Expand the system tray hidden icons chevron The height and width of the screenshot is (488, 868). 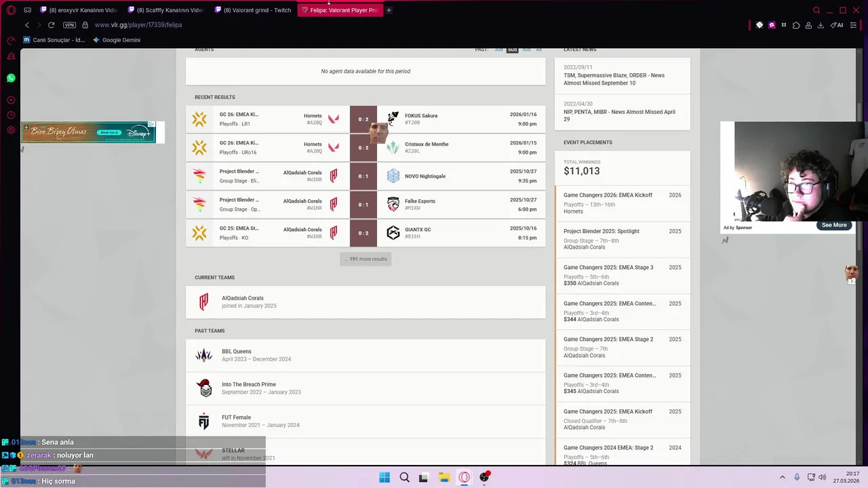[783, 477]
